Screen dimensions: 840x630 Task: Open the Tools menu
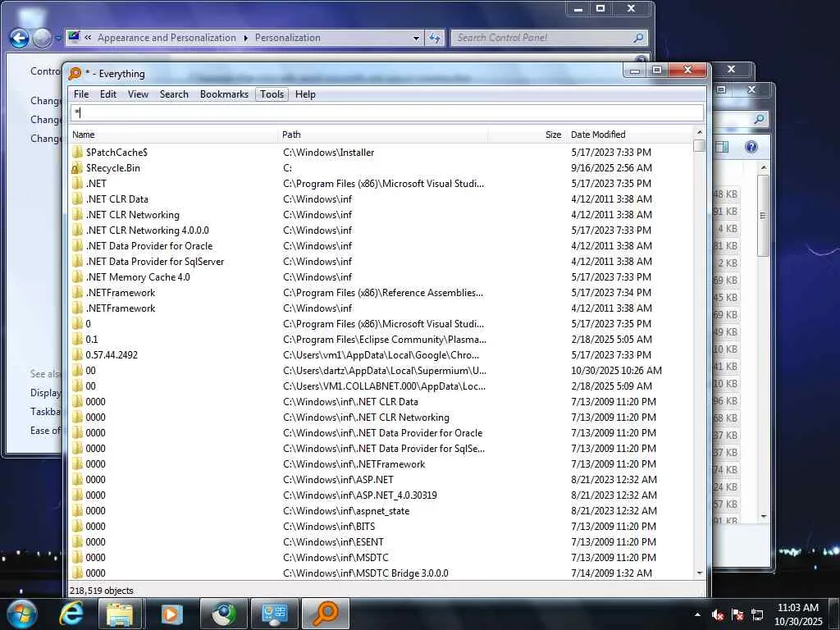click(x=272, y=94)
